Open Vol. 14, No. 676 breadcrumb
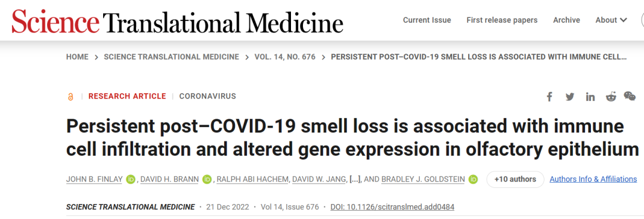Viewport: 644px width, 219px height. coord(285,57)
